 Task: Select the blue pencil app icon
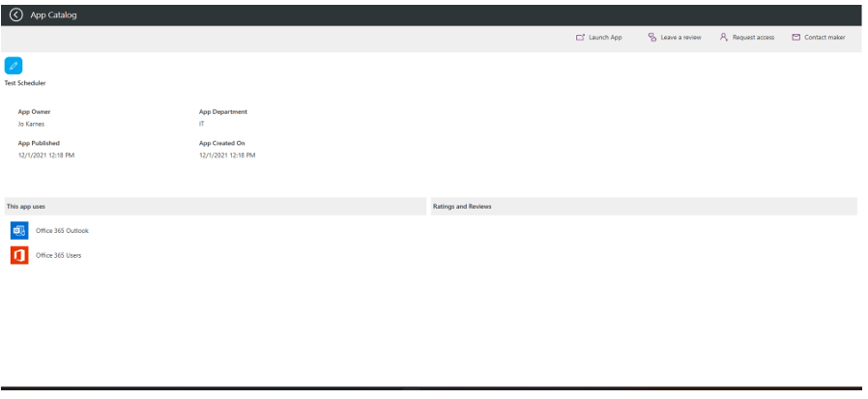[14, 66]
